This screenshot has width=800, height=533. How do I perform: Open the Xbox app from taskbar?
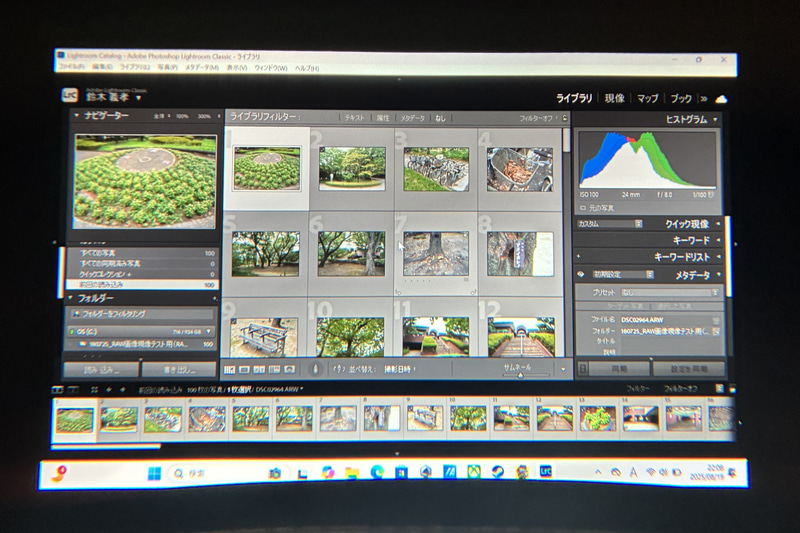[474, 473]
